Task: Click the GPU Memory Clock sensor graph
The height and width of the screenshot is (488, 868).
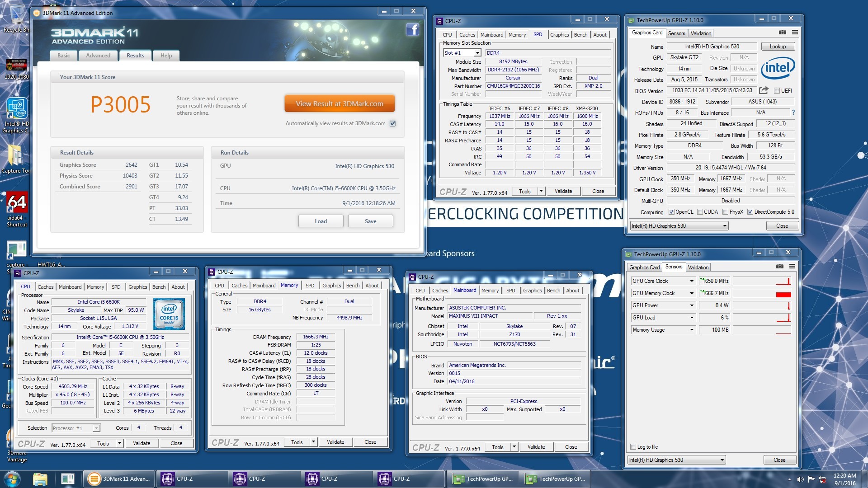Action: click(762, 293)
